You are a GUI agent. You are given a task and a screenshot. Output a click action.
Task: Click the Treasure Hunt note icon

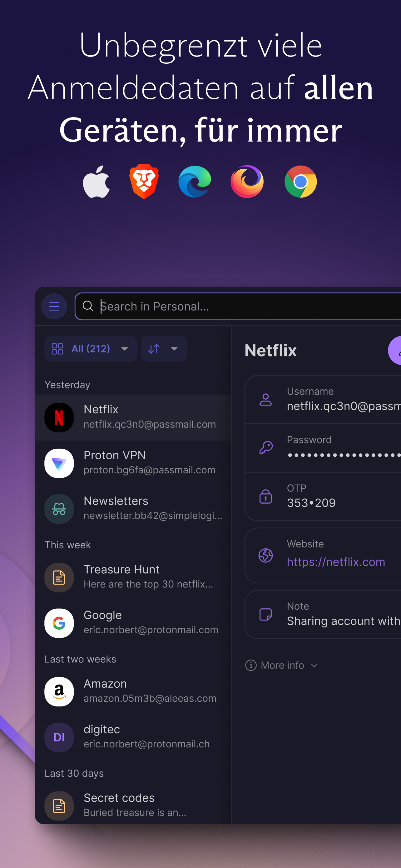[x=59, y=577]
